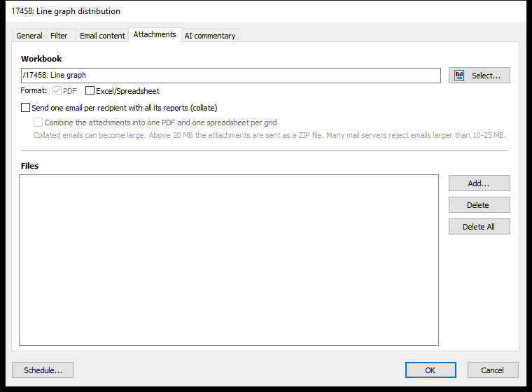Click inside the Files list box
The image size is (532, 392).
(x=229, y=260)
